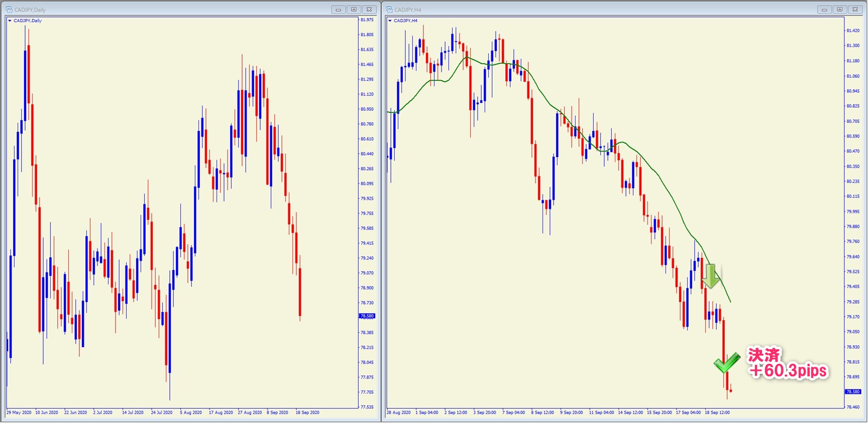Minimize the CADJPY,H4 chart window
Screen dimensions: 868x423
tap(824, 10)
